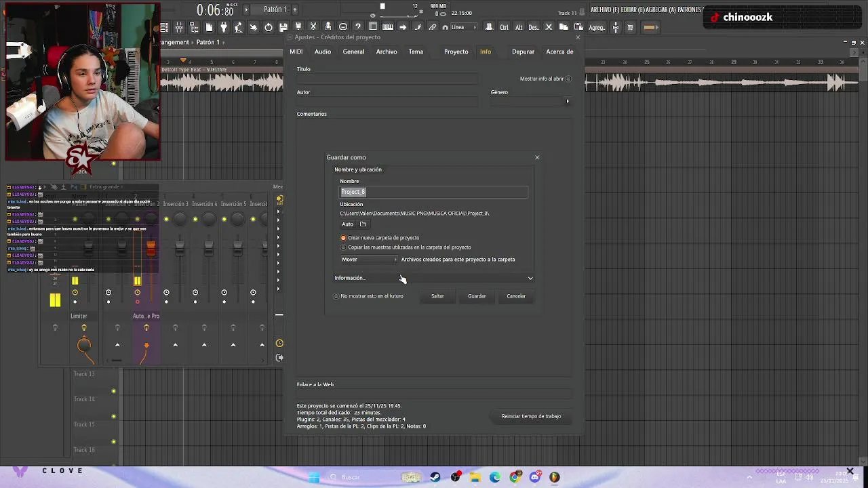Click the plus button next to Patrón 1
Screen dimensions: 868x488
click(x=294, y=9)
